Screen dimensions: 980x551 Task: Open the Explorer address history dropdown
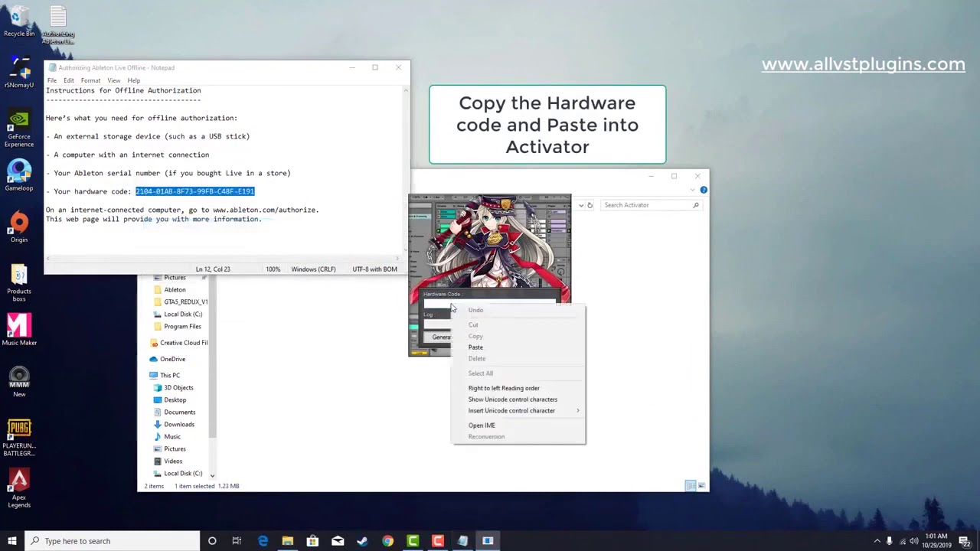coord(580,205)
